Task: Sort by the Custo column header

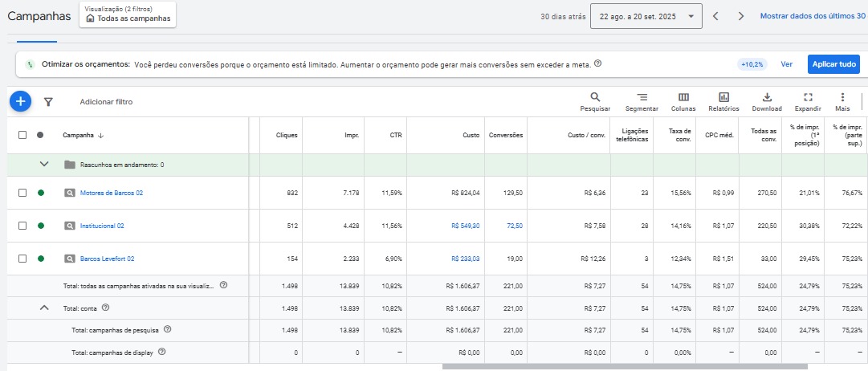Action: point(471,135)
